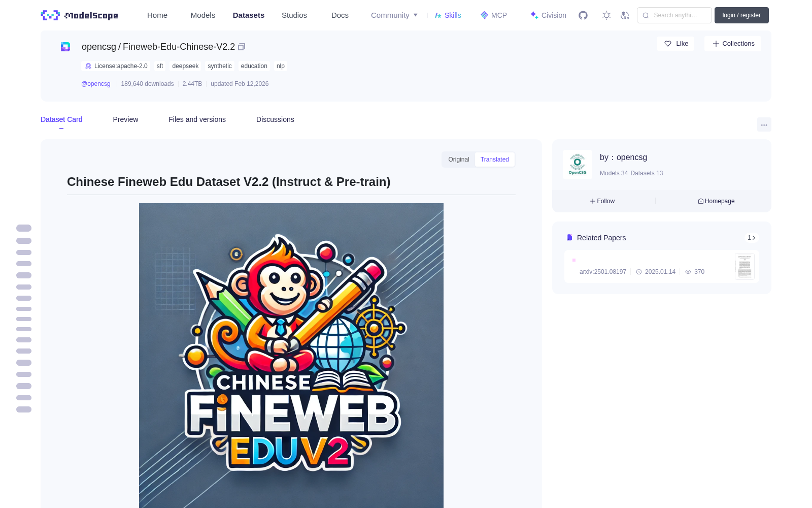The width and height of the screenshot is (812, 508).
Task: Open the ModelScope logo homepage
Action: (79, 15)
